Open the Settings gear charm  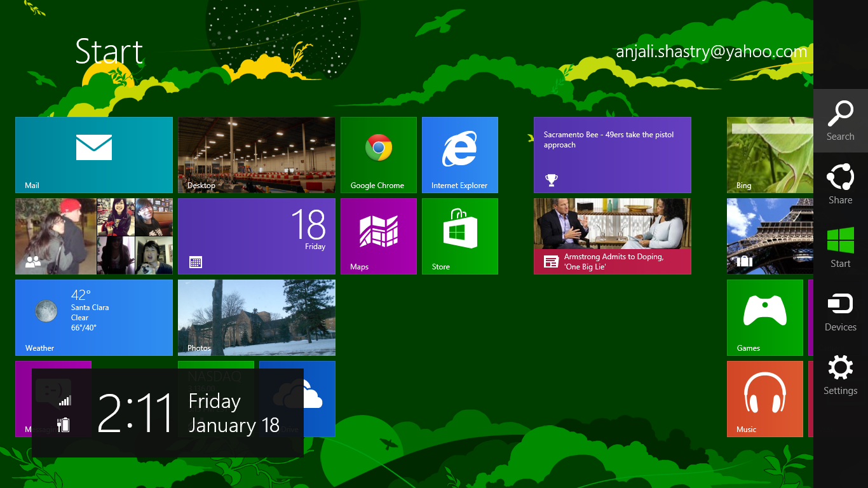pyautogui.click(x=840, y=375)
